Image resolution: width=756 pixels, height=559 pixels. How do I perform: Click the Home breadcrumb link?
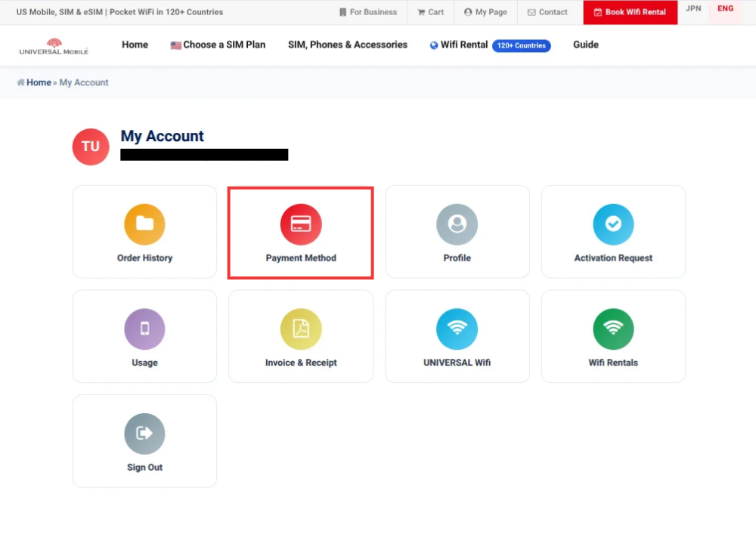(x=39, y=82)
